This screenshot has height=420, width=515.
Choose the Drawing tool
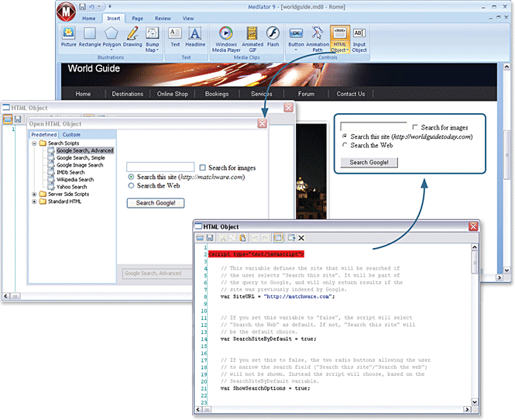pos(132,36)
